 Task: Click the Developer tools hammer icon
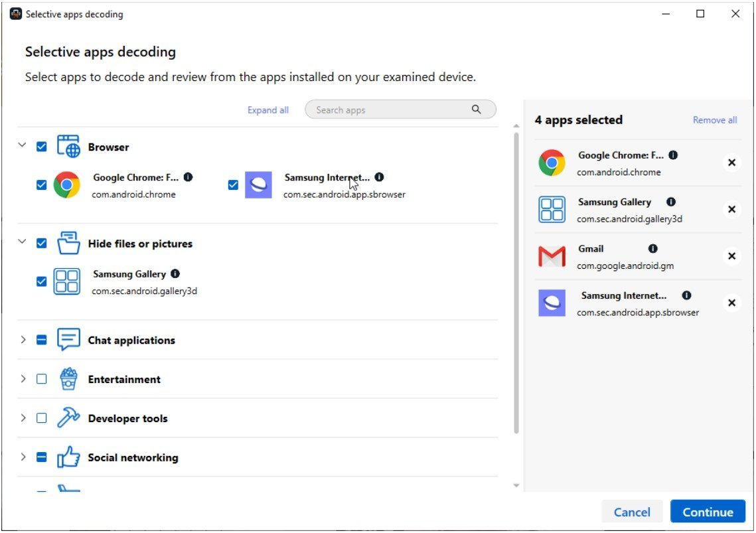point(68,418)
